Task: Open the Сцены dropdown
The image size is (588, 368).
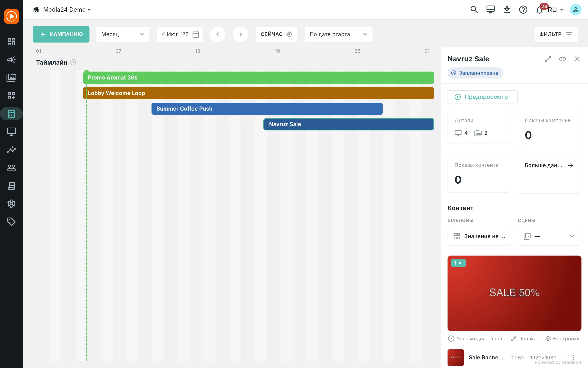Action: click(x=549, y=236)
